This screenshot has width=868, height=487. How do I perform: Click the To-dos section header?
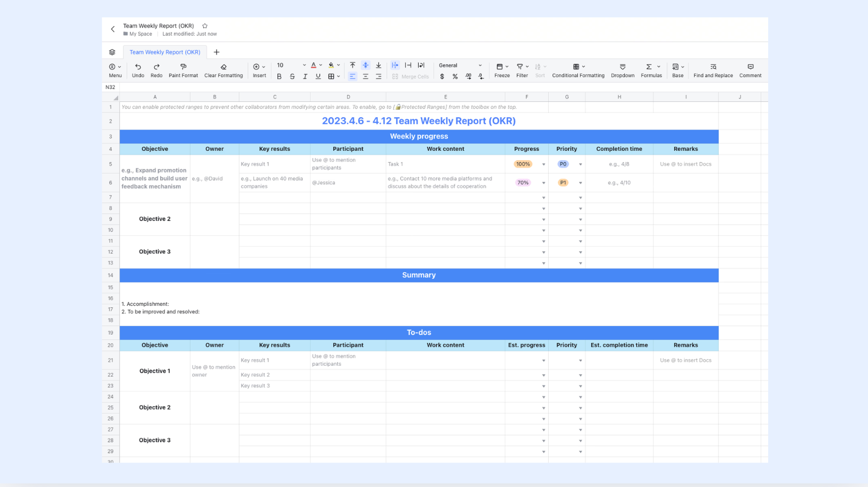(419, 333)
